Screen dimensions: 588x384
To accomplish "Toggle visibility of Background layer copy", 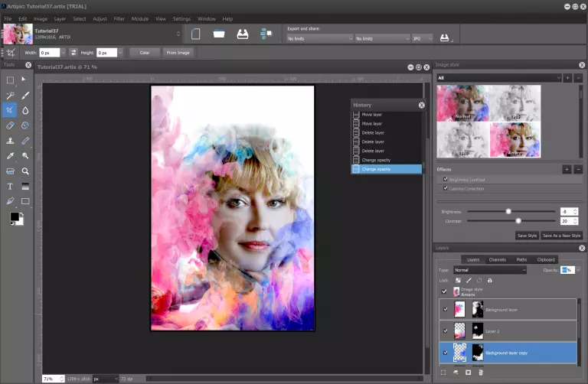I will [x=444, y=352].
